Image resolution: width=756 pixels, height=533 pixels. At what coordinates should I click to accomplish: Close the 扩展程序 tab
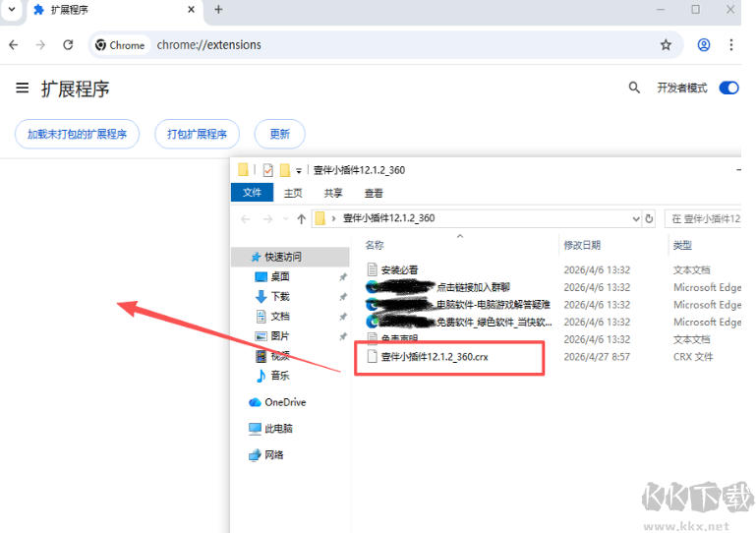point(191,9)
